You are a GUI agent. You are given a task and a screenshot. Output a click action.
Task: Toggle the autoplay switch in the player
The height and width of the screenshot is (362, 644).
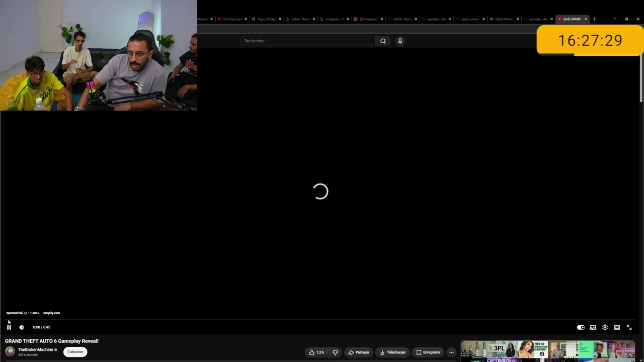coord(581,327)
